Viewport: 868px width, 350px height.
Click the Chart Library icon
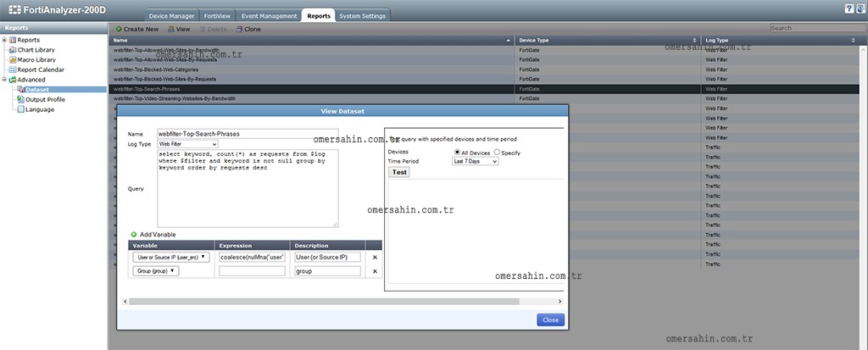click(x=13, y=50)
